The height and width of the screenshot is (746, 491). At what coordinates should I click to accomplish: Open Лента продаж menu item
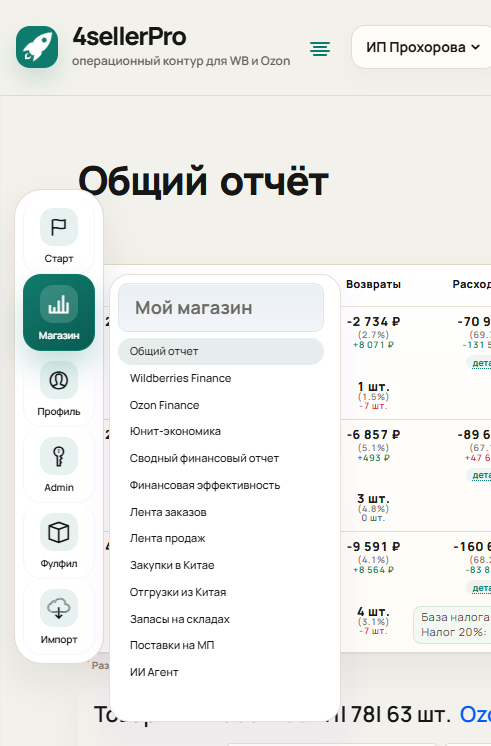tap(221, 539)
